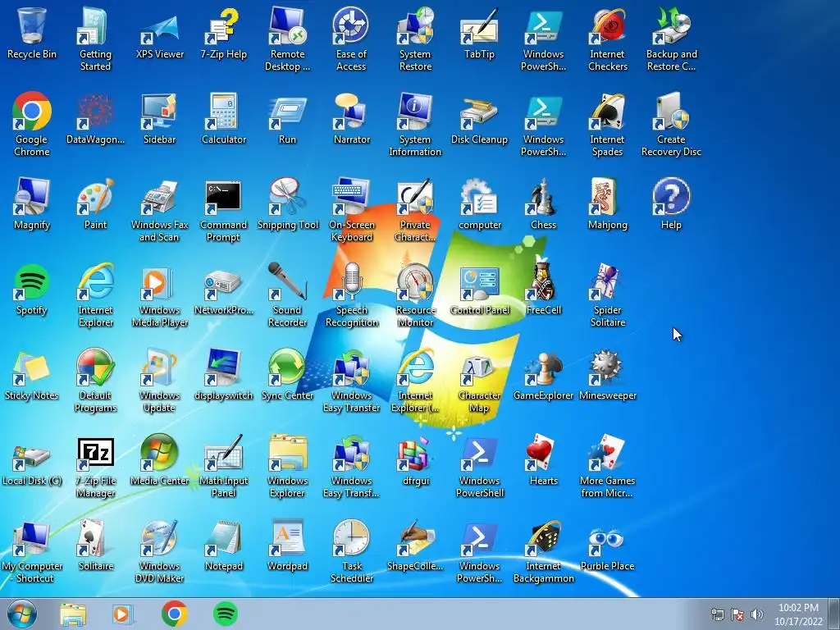Image resolution: width=840 pixels, height=630 pixels.
Task: Select the Internet Checkers game icon
Action: [x=608, y=39]
